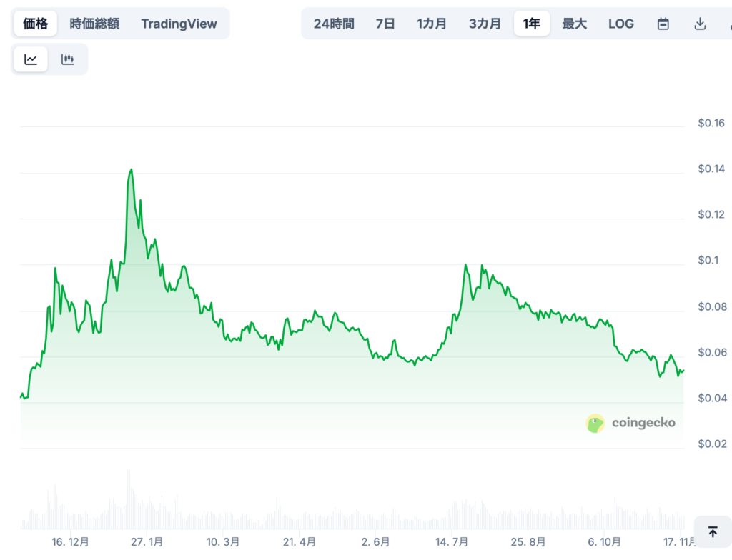Switch to the candlestick chart icon
The width and height of the screenshot is (732, 560).
point(67,59)
